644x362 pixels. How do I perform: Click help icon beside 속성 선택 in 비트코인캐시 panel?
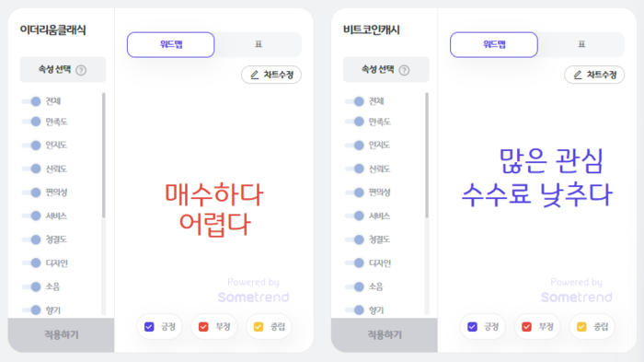[x=404, y=70]
